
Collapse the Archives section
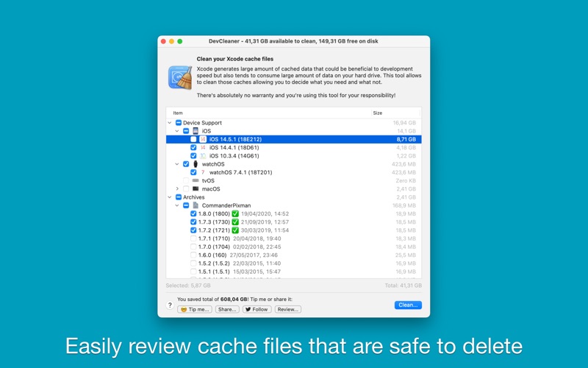tap(170, 197)
